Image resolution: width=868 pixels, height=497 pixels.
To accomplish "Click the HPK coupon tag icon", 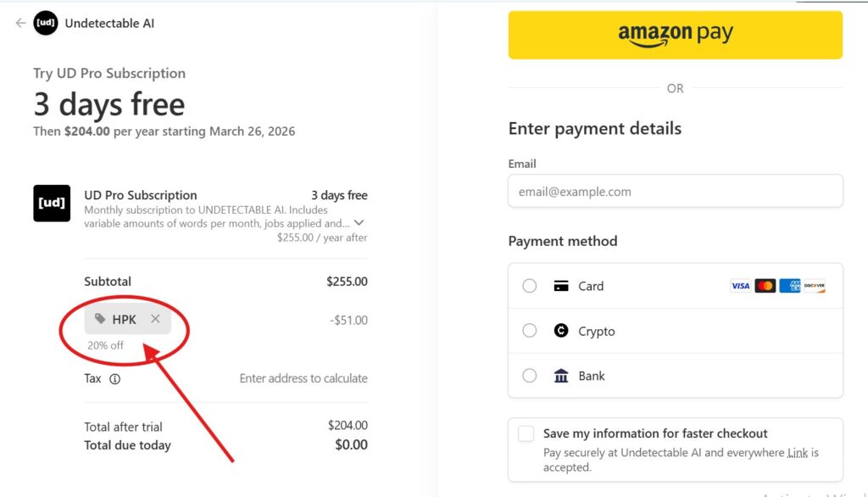I will tap(100, 319).
